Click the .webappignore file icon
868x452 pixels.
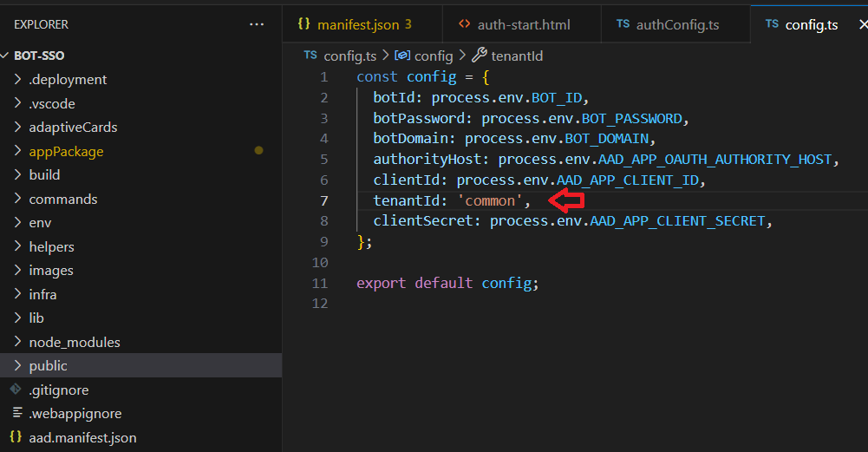(x=16, y=414)
